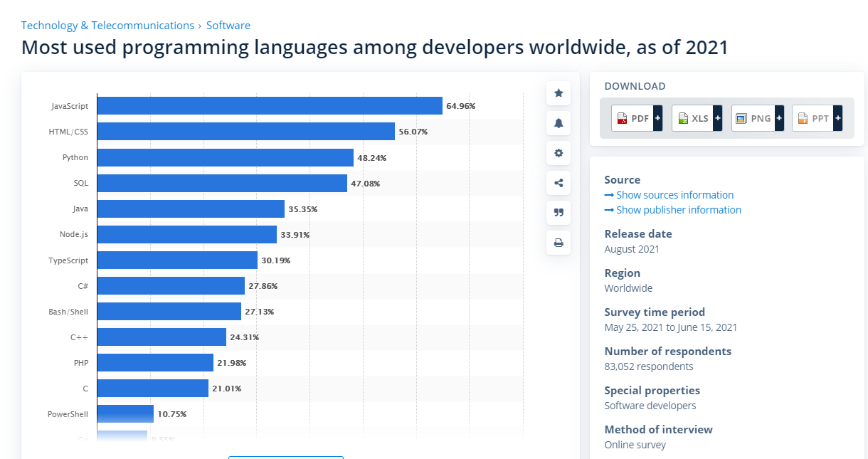Click the print chart icon
This screenshot has width=868, height=459.
pos(559,243)
